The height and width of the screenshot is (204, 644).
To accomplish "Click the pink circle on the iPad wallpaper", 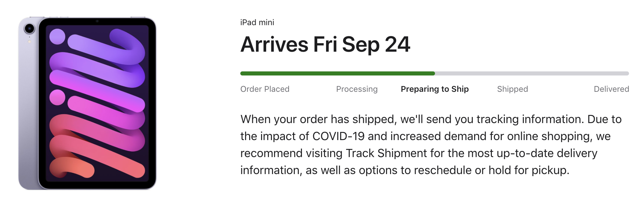I will click(57, 97).
